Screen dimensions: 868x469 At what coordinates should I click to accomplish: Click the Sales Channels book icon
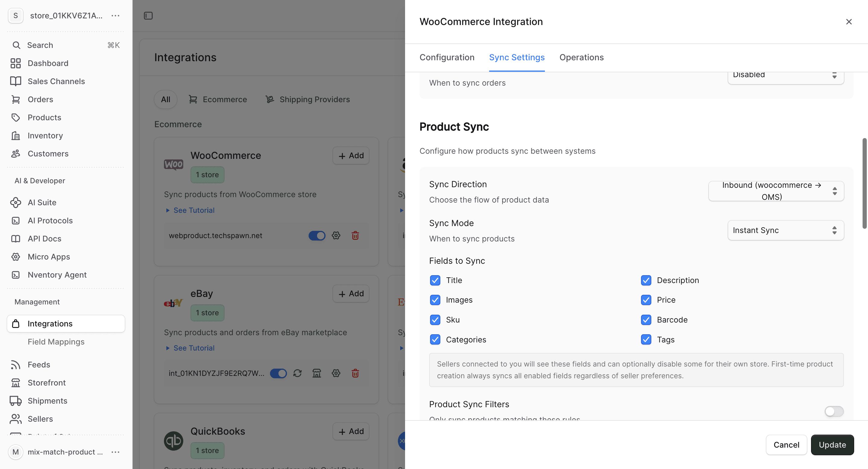tap(15, 81)
